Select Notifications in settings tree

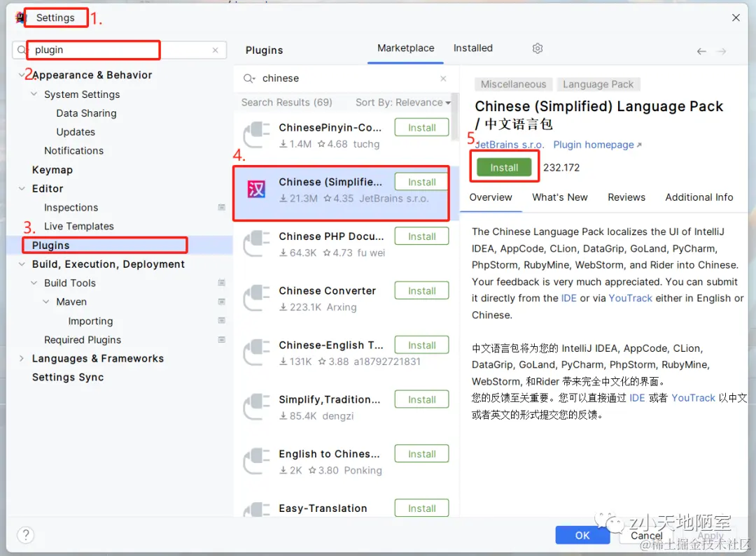coord(73,151)
